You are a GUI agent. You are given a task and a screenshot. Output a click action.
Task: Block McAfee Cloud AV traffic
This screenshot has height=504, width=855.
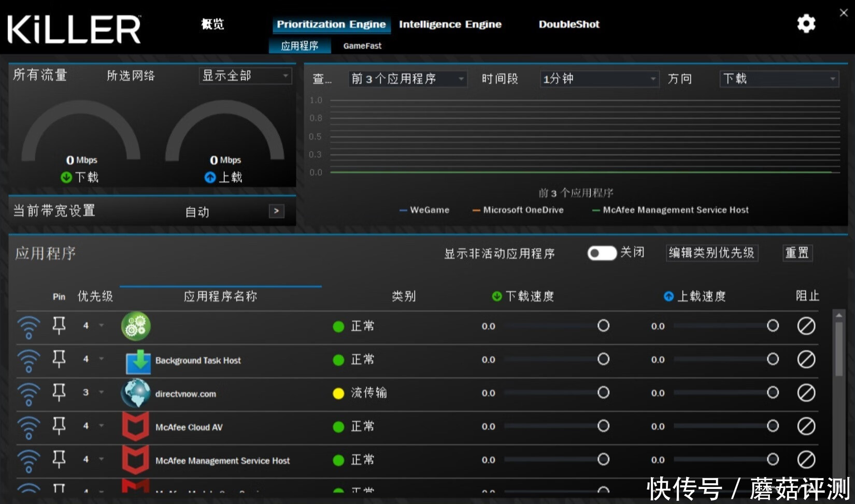pos(806,426)
